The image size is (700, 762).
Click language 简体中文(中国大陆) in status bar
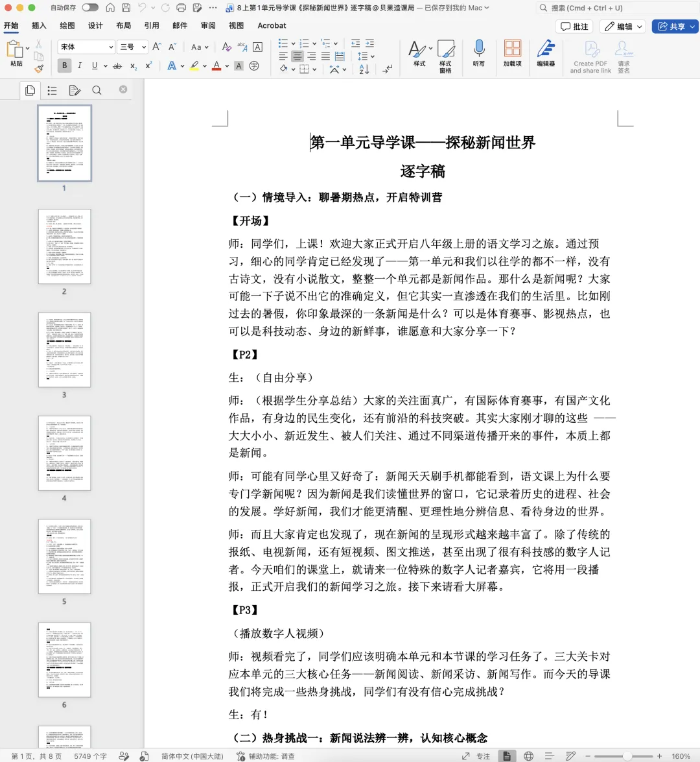192,756
